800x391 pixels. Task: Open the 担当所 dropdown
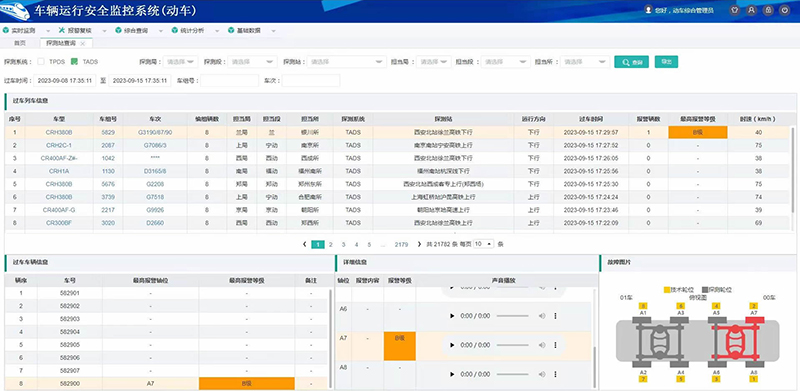pyautogui.click(x=585, y=62)
